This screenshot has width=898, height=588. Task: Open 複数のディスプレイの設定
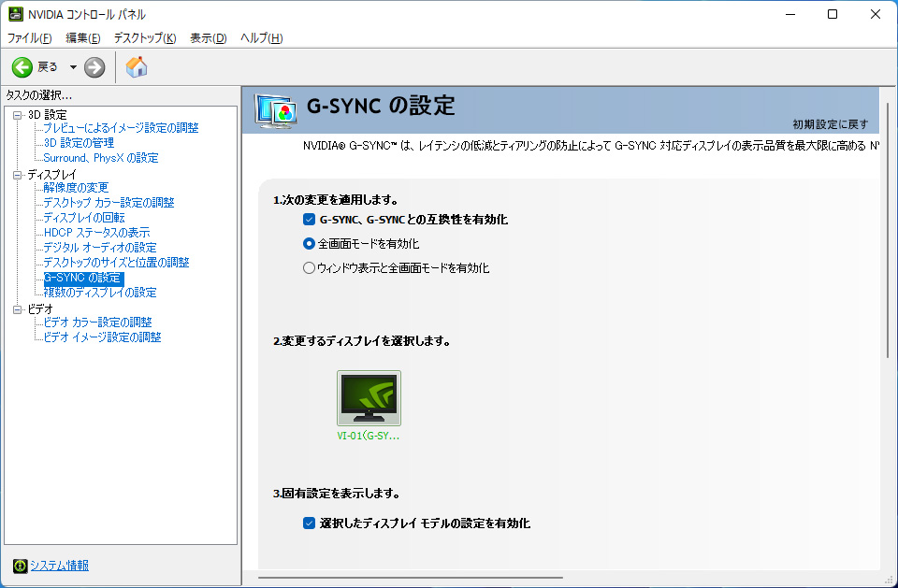pyautogui.click(x=100, y=292)
